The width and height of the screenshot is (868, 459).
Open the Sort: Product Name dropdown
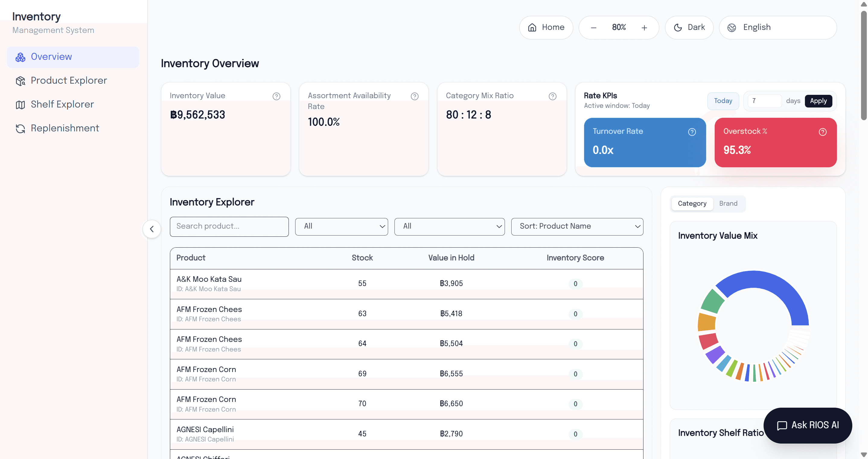(577, 227)
